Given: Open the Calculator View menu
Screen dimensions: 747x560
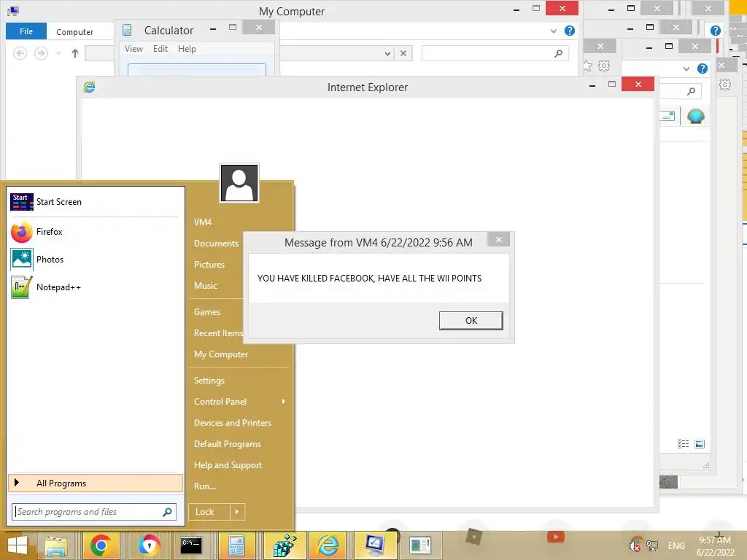Looking at the screenshot, I should pos(134,49).
